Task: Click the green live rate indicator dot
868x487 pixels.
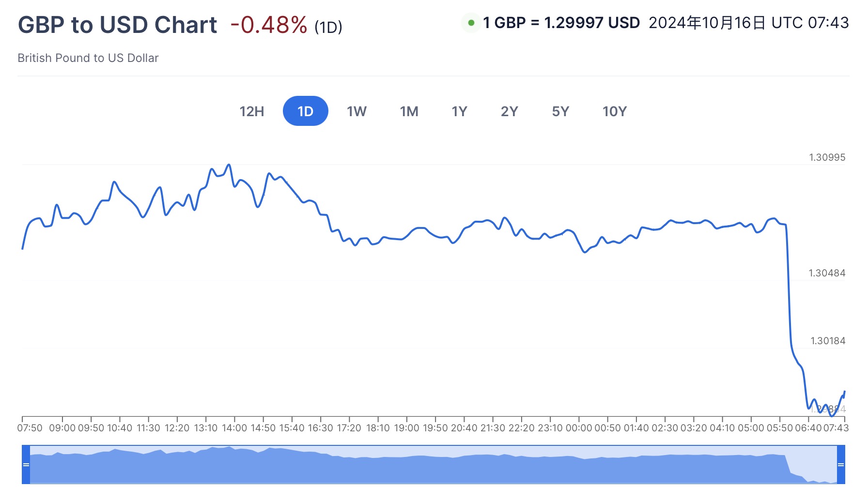Action: point(471,23)
